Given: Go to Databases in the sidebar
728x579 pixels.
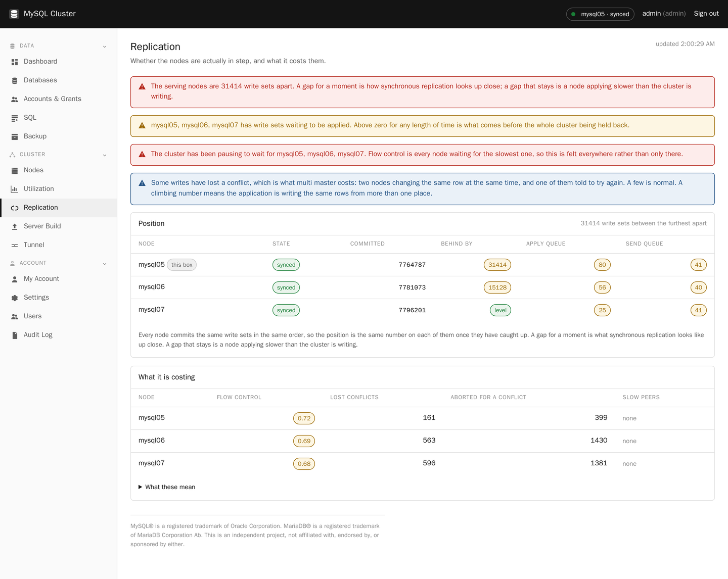Looking at the screenshot, I should 59,80.
